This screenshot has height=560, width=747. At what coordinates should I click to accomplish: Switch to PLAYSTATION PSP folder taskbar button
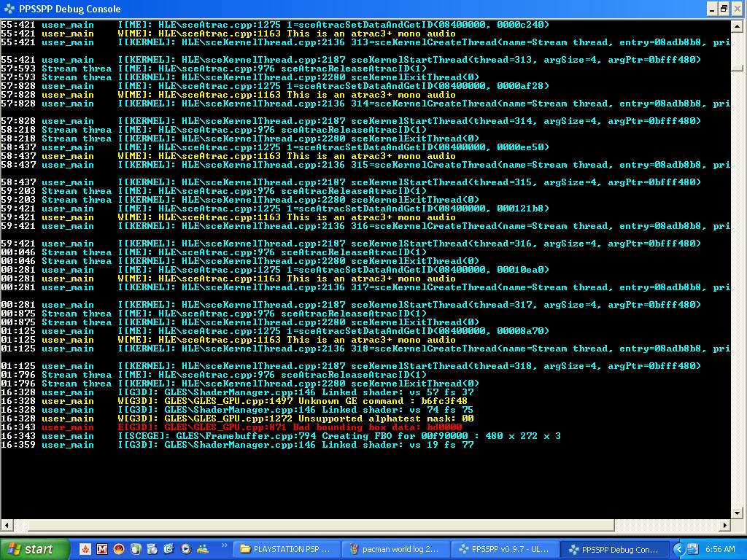point(286,549)
